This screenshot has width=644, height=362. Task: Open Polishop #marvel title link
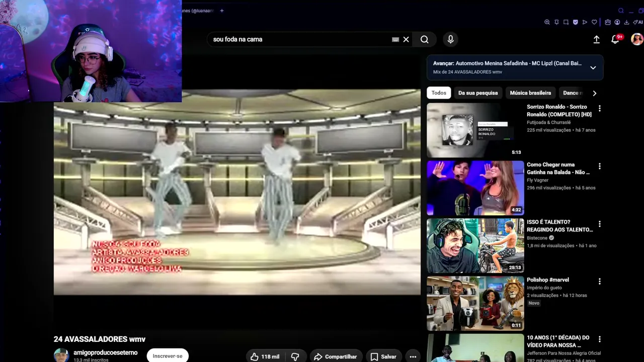[x=547, y=280]
